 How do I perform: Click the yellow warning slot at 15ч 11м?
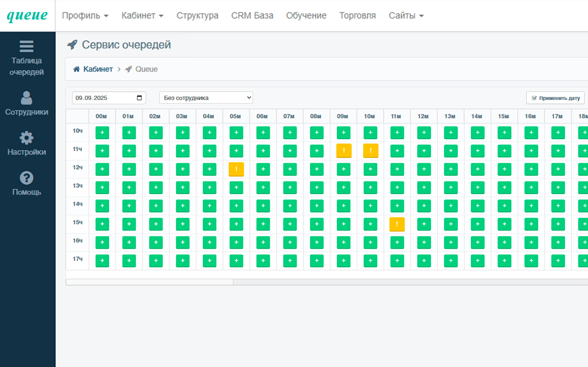pyautogui.click(x=397, y=224)
